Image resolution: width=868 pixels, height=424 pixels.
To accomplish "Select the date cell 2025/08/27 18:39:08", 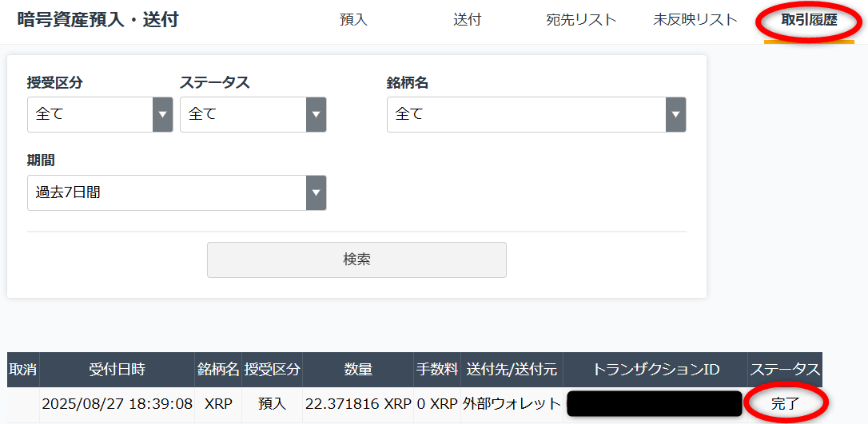I will tap(117, 404).
